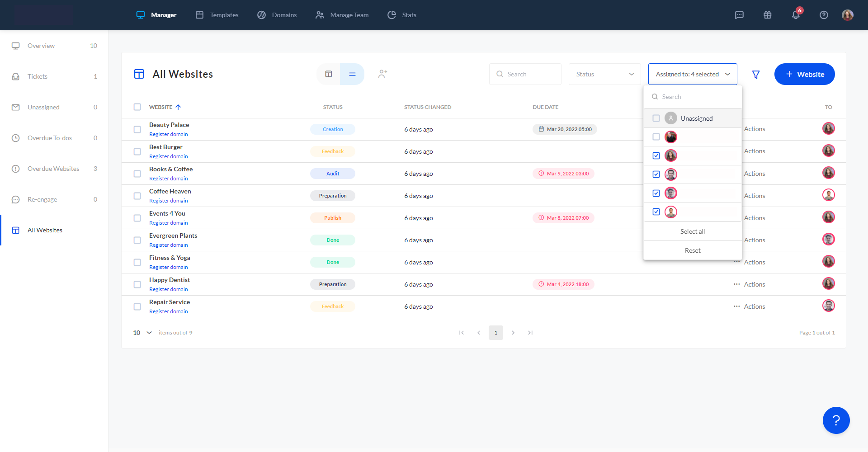Viewport: 868px width, 452px height.
Task: Toggle the select-all websites header checkbox
Action: pyautogui.click(x=137, y=107)
